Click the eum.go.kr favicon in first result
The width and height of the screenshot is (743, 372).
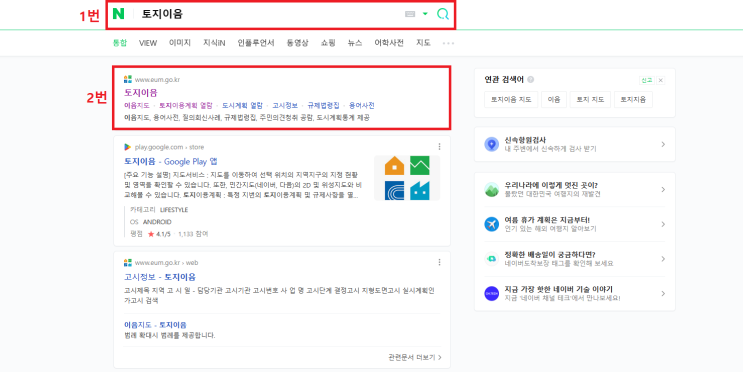coord(128,79)
